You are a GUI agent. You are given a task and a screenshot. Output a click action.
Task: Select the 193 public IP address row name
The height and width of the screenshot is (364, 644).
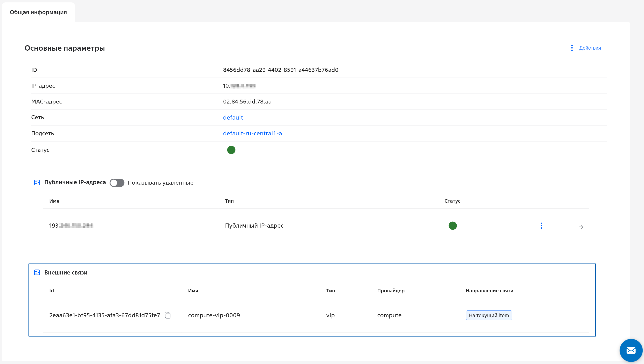point(71,226)
